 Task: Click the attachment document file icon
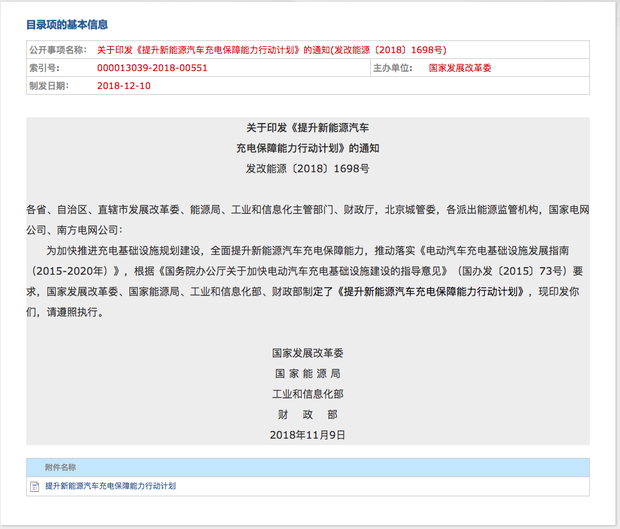click(x=36, y=486)
